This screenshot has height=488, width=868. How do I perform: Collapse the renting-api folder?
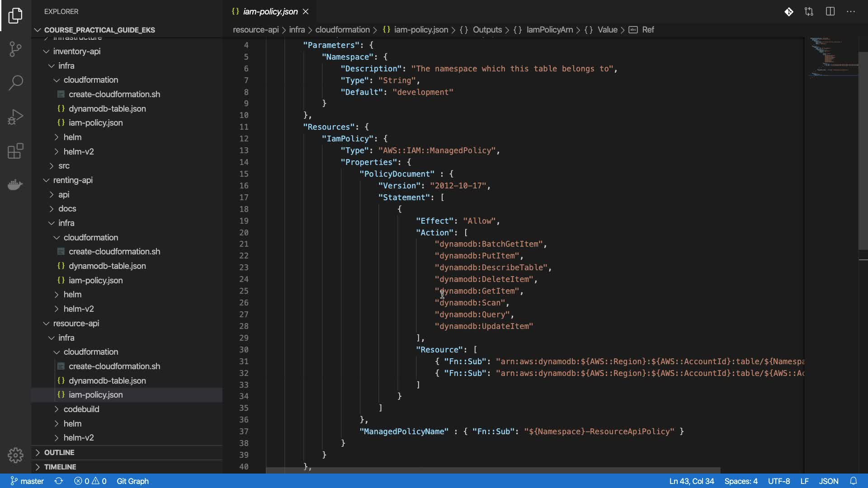[x=72, y=180]
